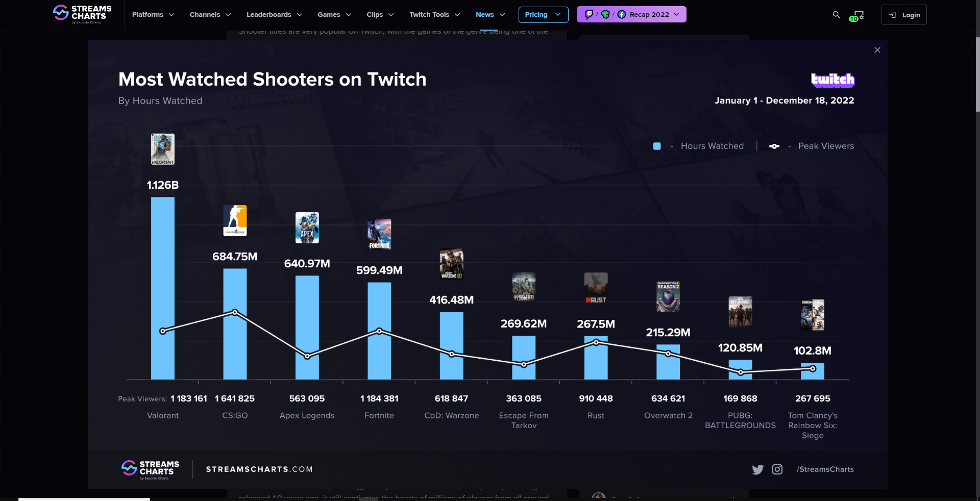Click the Valorant game cover thumbnail
Screen dimensions: 980x501
(163, 149)
